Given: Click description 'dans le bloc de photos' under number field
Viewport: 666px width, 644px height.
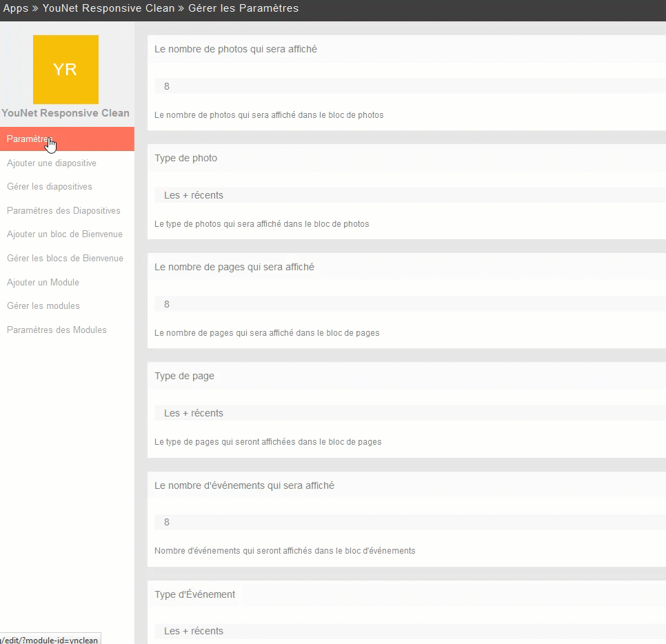Looking at the screenshot, I should click(x=269, y=115).
